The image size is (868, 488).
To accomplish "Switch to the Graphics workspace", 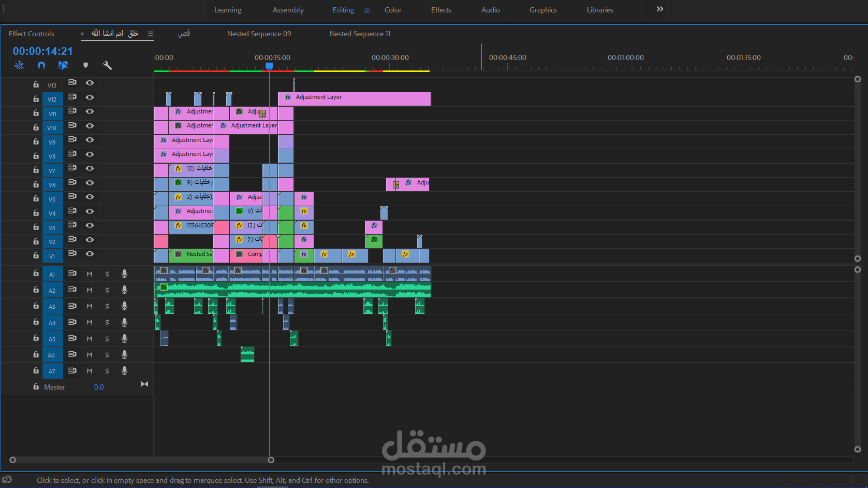I will click(543, 10).
